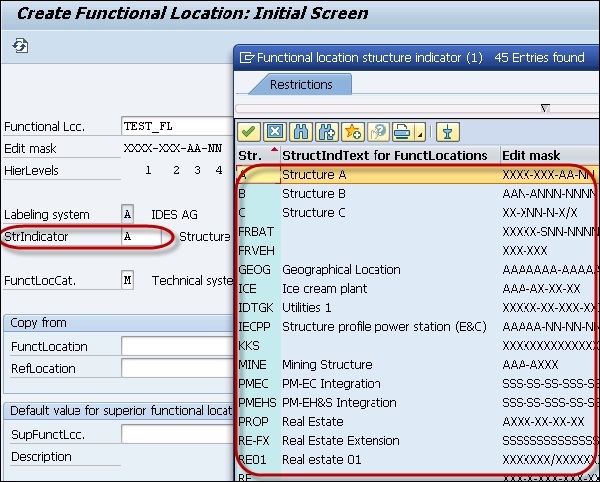
Task: Expand the restrictions area triangle handle
Action: [544, 108]
